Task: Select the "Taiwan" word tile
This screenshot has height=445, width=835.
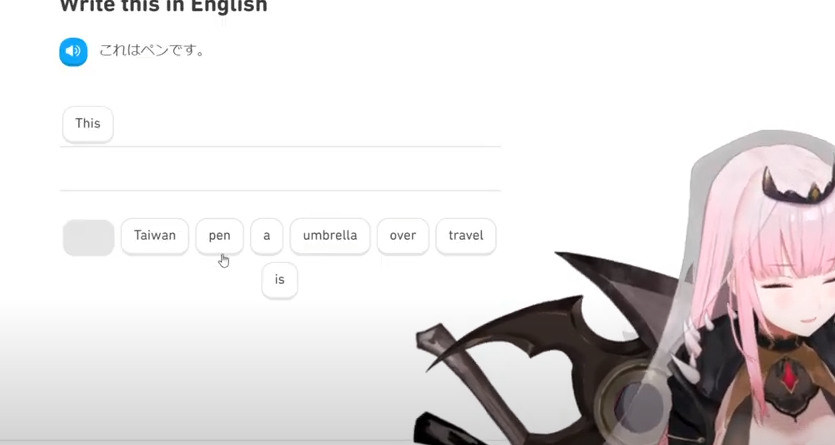Action: point(154,236)
